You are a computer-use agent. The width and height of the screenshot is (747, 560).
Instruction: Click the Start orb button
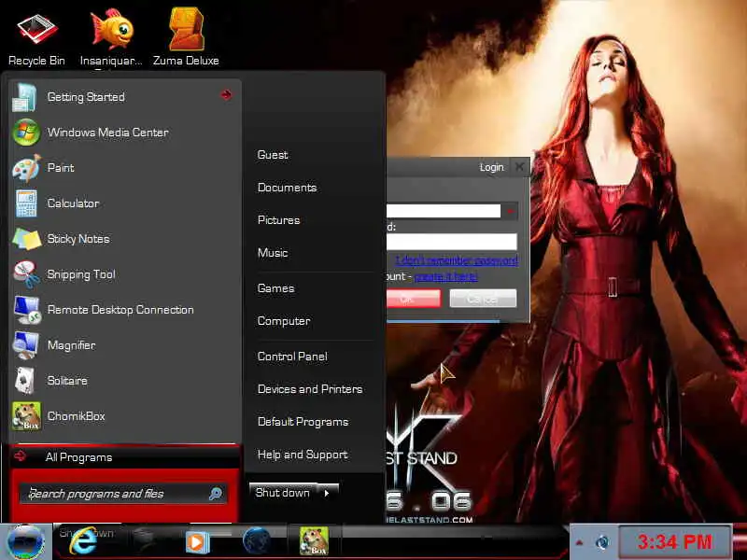tap(26, 542)
